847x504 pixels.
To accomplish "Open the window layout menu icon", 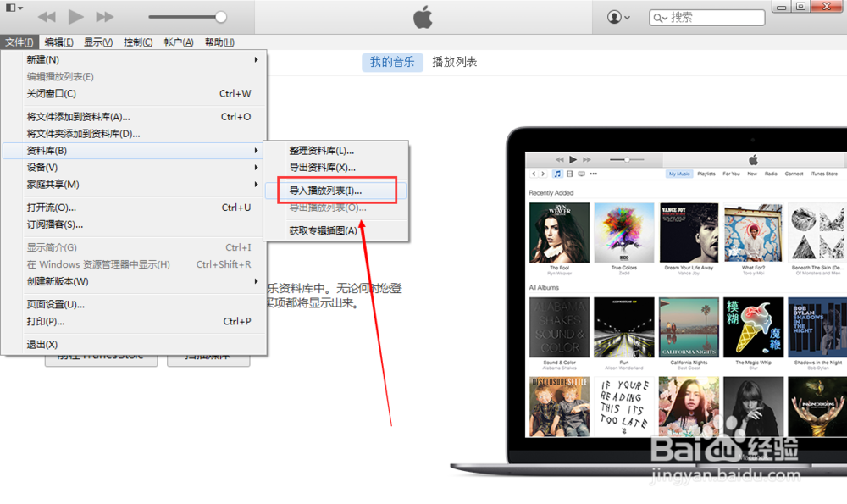I will pyautogui.click(x=14, y=8).
